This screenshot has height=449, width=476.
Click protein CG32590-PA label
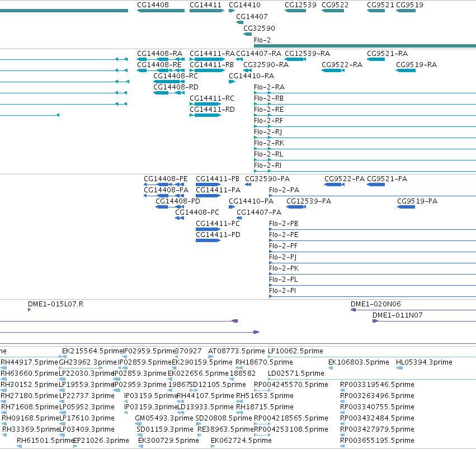[267, 179]
